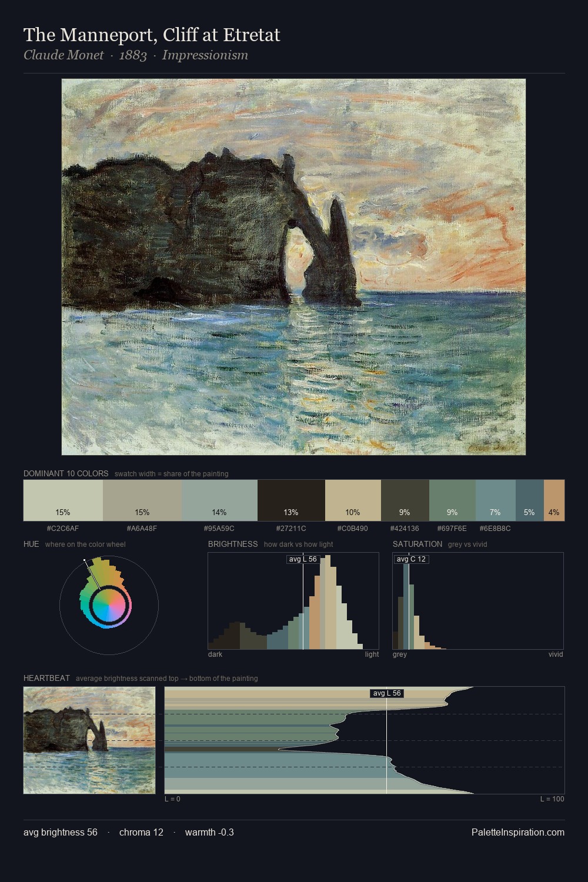Click the #6E8B8C 7% teal swatch
588x882 pixels.
[496, 500]
